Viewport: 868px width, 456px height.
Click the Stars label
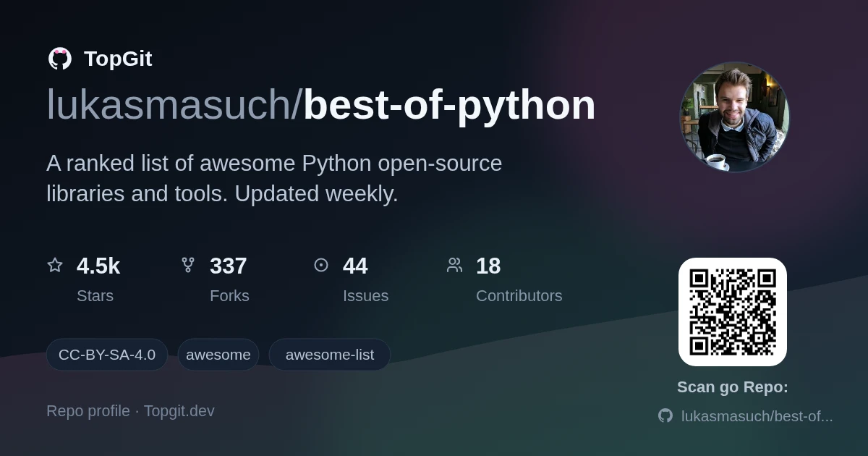point(95,296)
